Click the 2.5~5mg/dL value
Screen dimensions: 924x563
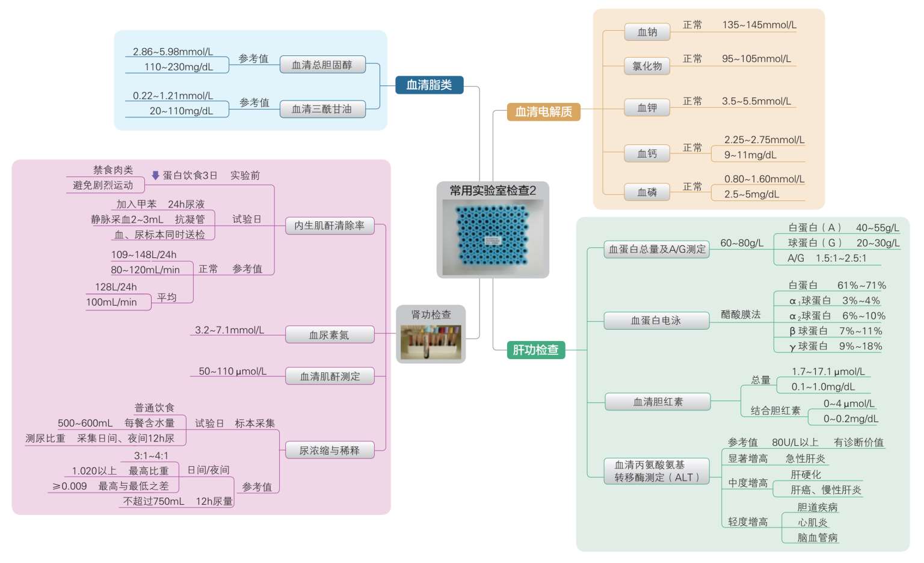point(751,194)
